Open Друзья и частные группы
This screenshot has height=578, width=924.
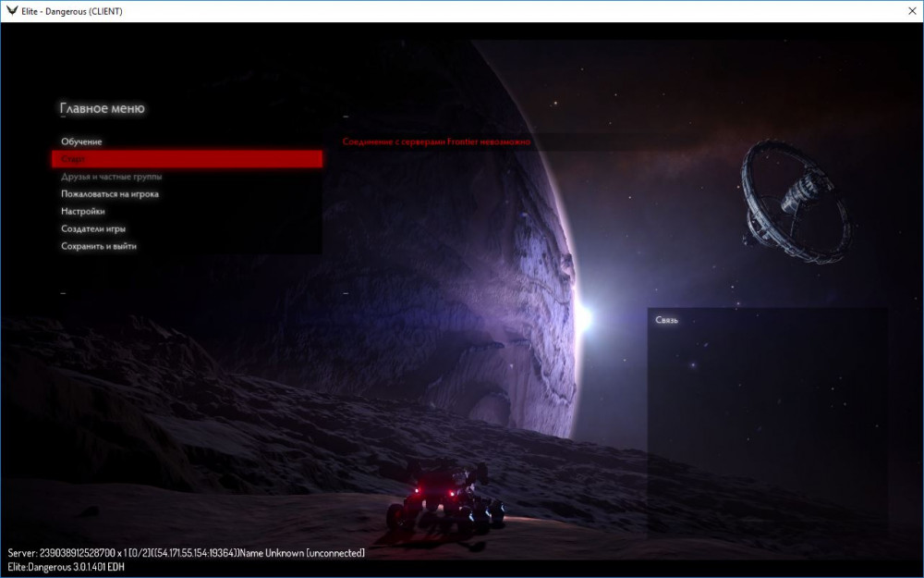point(112,177)
